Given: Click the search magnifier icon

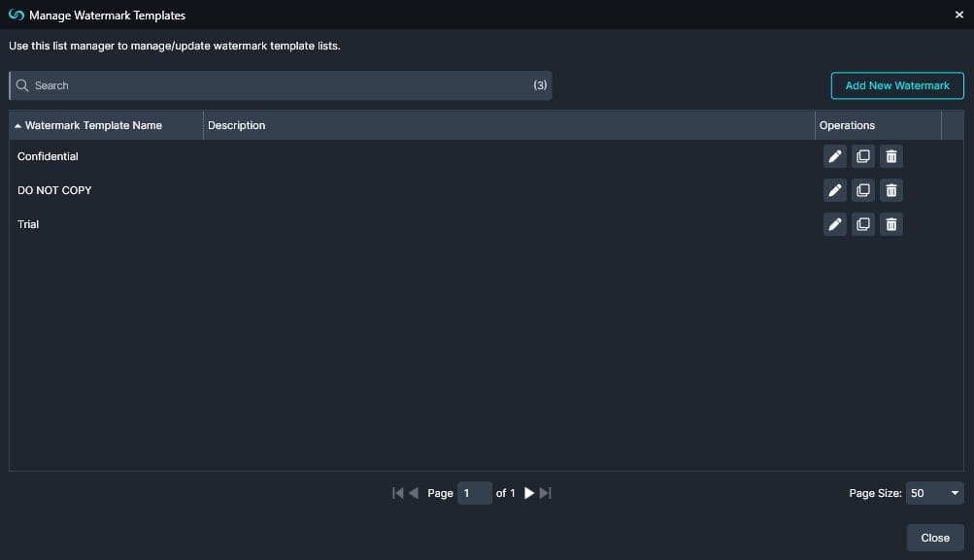Looking at the screenshot, I should coord(22,85).
